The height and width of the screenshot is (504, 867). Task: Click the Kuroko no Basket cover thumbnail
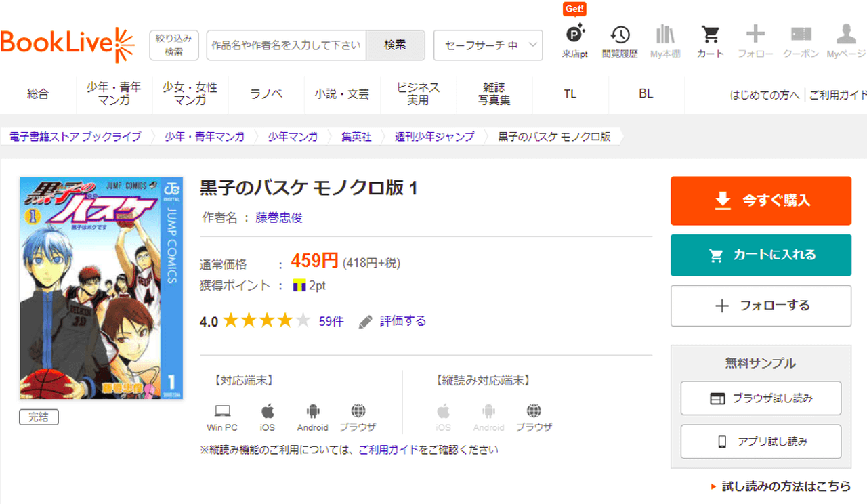click(x=100, y=288)
